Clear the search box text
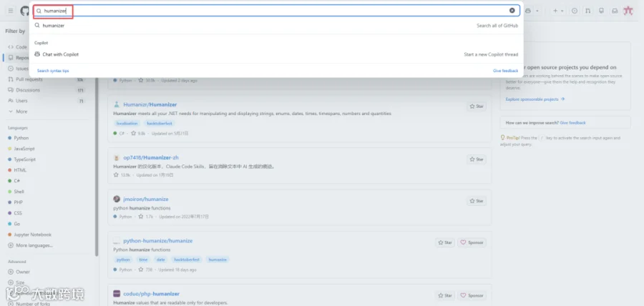 (512, 11)
